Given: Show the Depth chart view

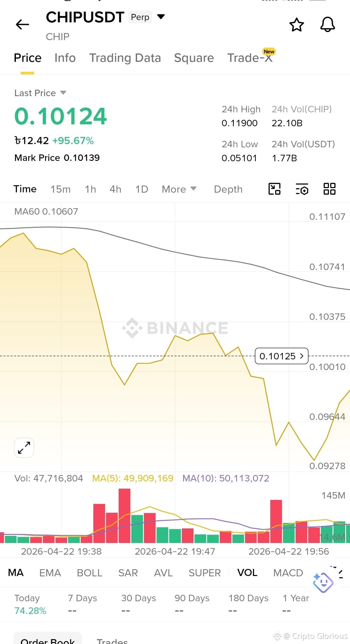Looking at the screenshot, I should coord(228,189).
